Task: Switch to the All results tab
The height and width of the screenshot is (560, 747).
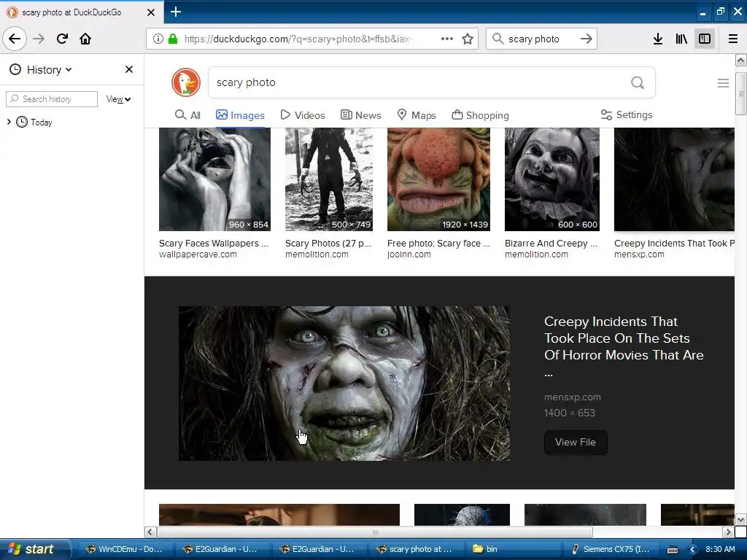Action: click(187, 115)
